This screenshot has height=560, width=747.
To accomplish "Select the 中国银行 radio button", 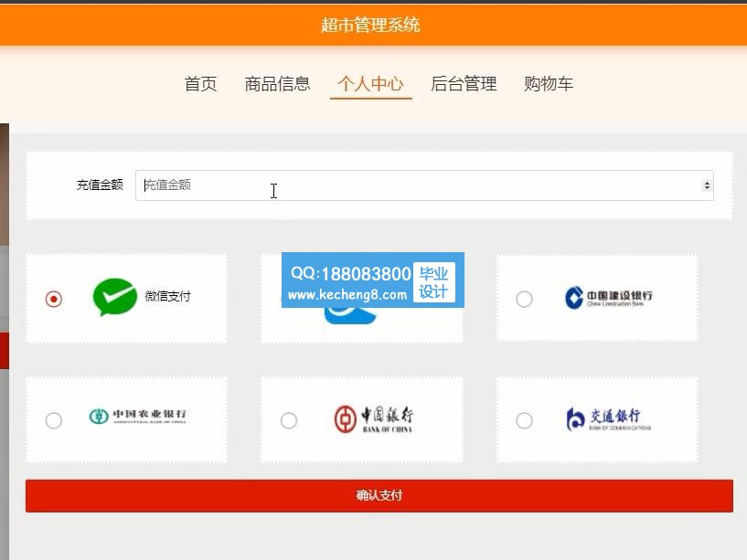I will [x=289, y=420].
